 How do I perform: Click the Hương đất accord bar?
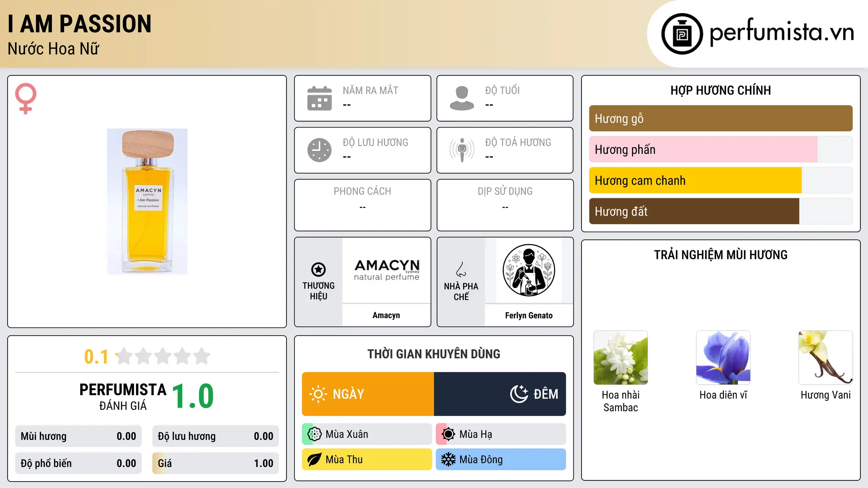pyautogui.click(x=721, y=211)
